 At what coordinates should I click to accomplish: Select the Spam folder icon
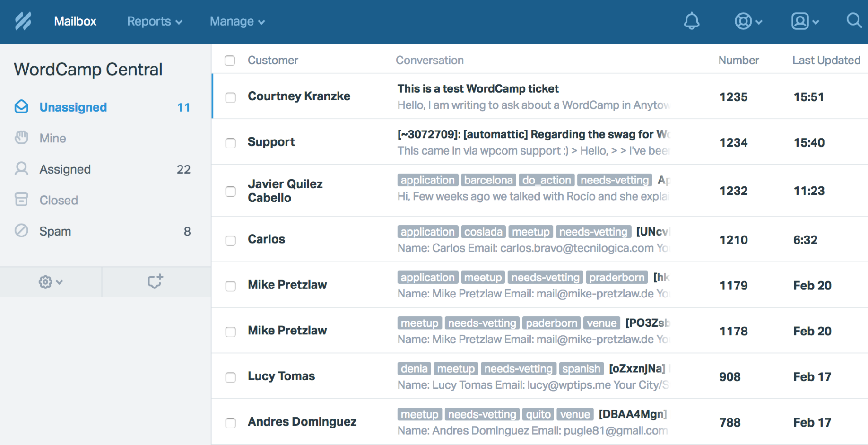coord(21,231)
